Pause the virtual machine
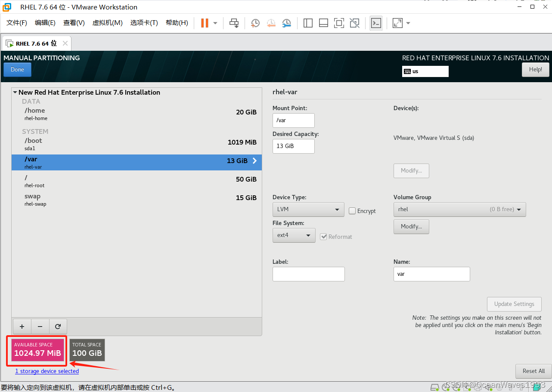The height and width of the screenshot is (392, 552). 205,23
